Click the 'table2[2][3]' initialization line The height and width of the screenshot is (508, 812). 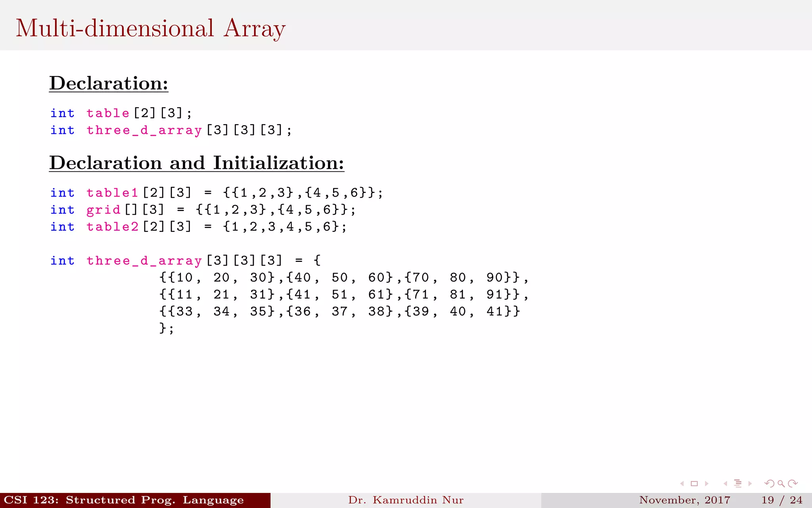199,227
